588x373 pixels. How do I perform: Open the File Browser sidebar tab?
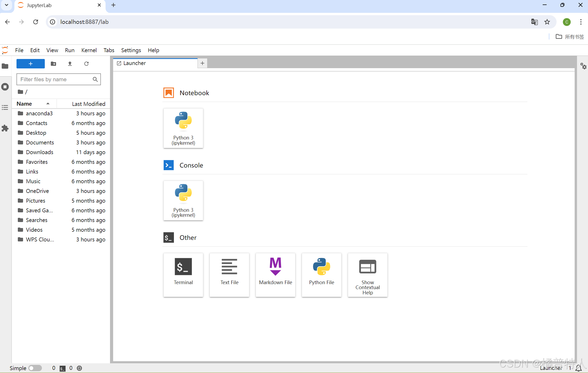(5, 66)
